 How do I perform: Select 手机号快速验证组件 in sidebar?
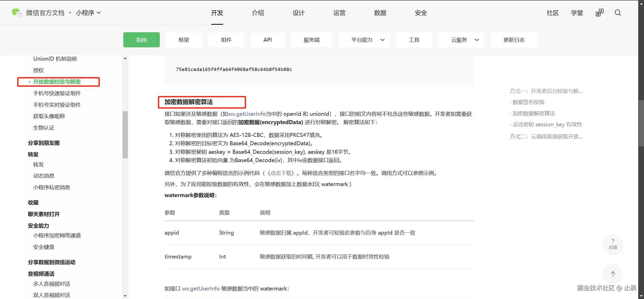point(57,93)
